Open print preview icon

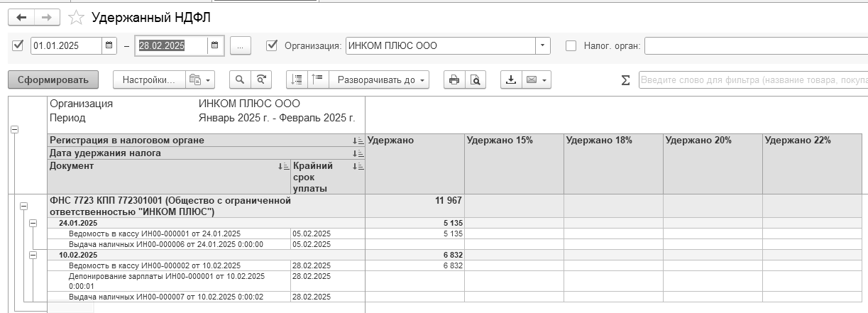click(475, 79)
